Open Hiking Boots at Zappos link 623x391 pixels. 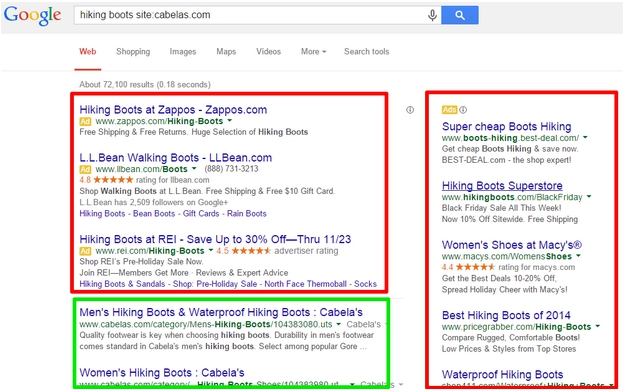pos(173,110)
